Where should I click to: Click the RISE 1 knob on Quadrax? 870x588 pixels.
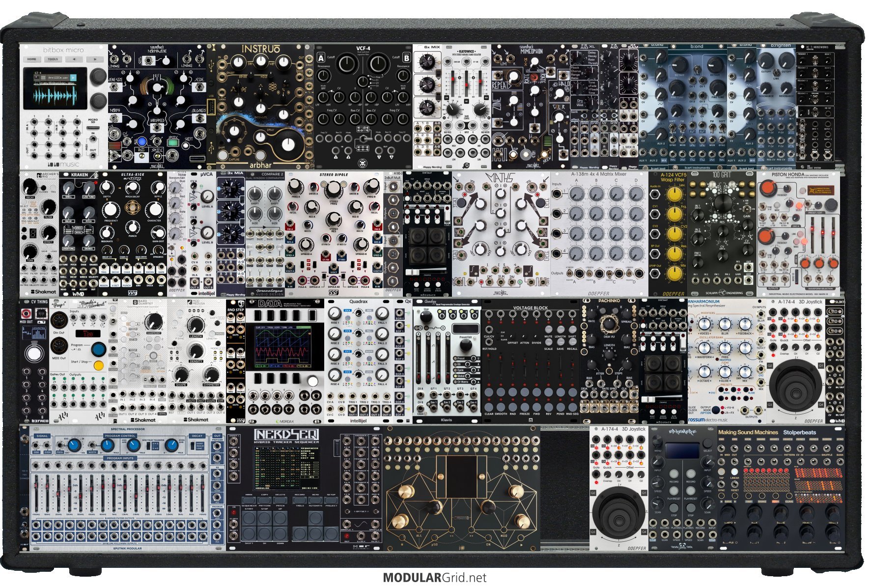click(334, 313)
